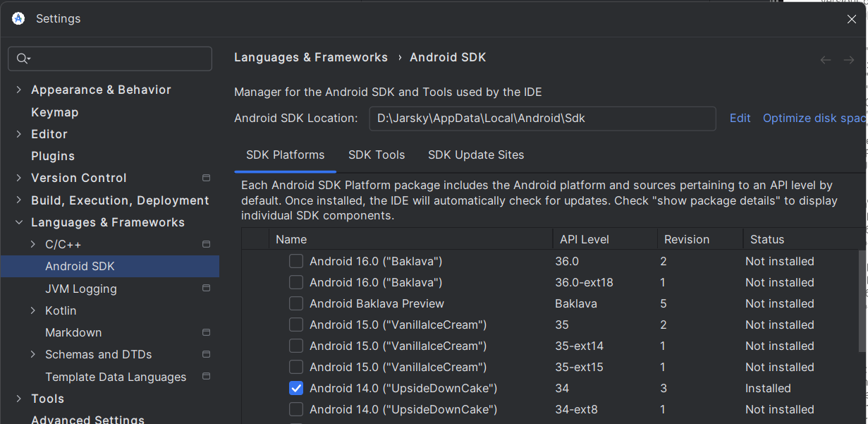The width and height of the screenshot is (868, 424).
Task: Expand the Appearance & Behavior section
Action: tap(18, 90)
